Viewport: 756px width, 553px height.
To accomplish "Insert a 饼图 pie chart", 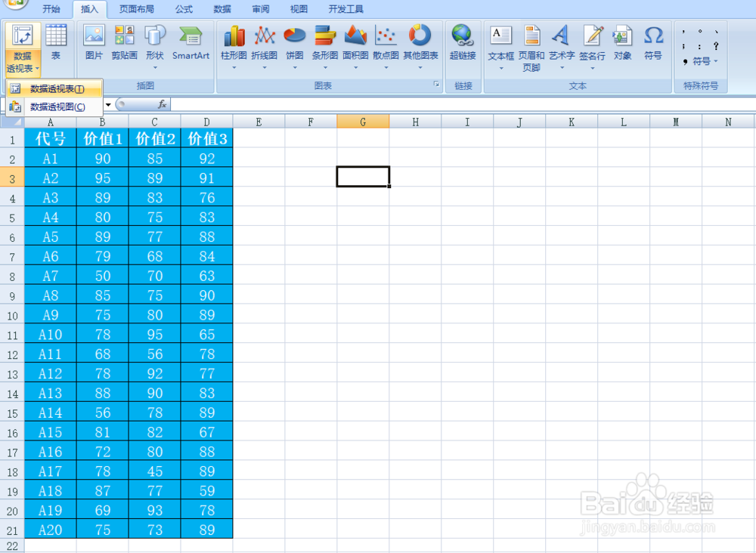I will click(295, 47).
